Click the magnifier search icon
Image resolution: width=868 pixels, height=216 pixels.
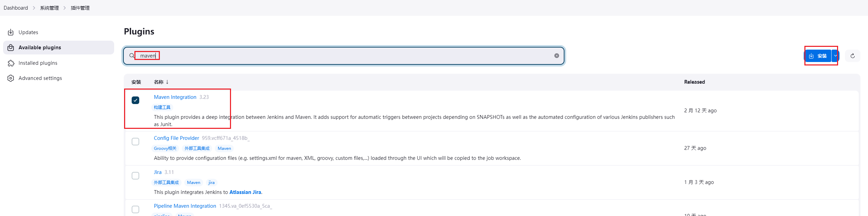132,56
